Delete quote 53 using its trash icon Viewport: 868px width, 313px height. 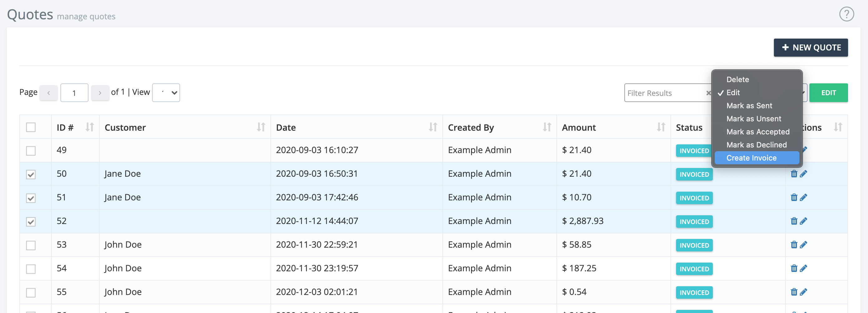point(794,245)
